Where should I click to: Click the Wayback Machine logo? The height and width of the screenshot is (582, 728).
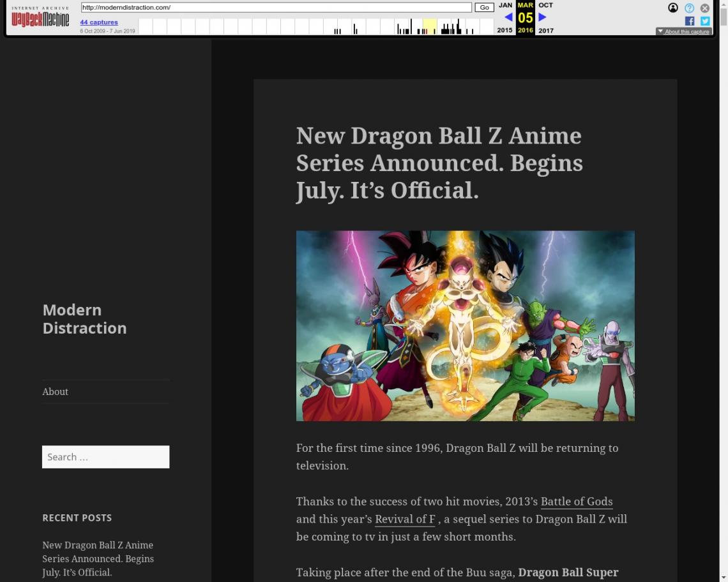[40, 17]
